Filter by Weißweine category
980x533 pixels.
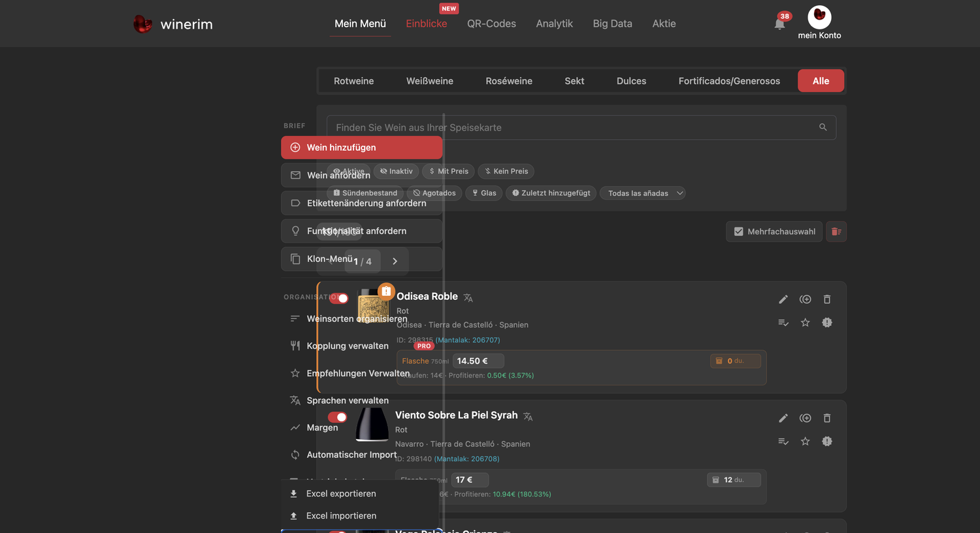pos(430,81)
